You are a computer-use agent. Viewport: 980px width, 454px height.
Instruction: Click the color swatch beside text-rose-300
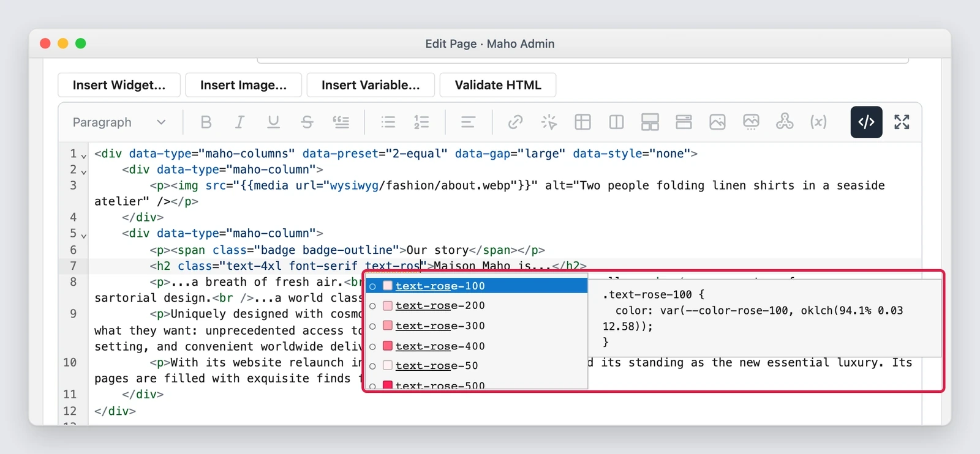click(x=388, y=326)
